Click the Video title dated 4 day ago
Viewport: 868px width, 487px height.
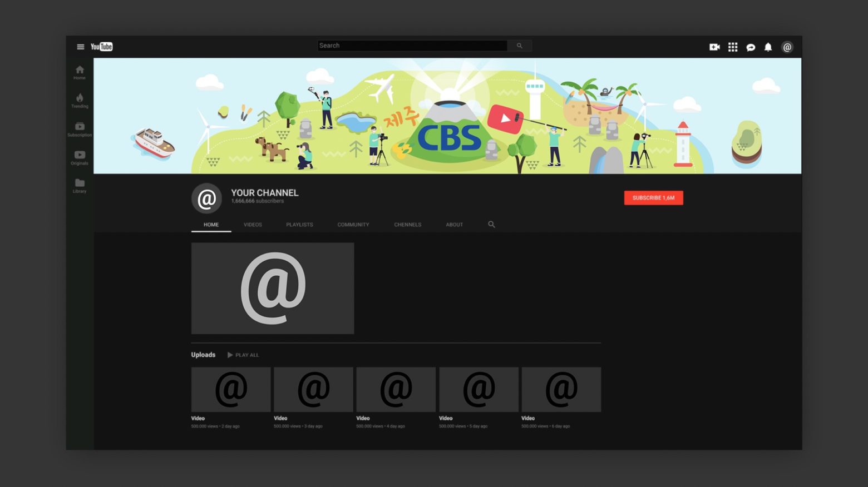coord(363,418)
